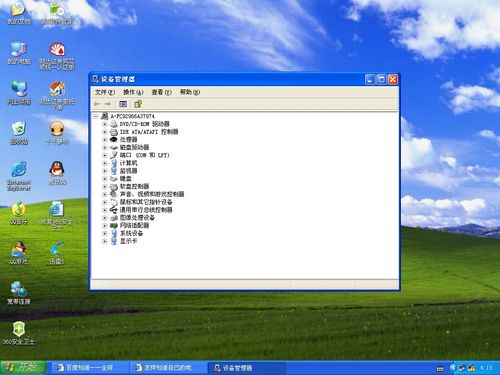Click the forward arrow toolbar button
500x375 pixels.
point(108,104)
